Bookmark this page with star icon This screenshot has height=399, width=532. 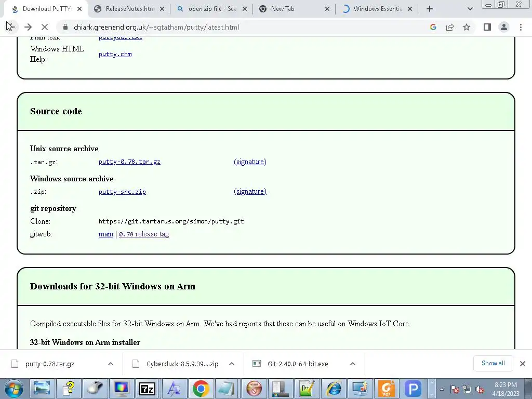[467, 27]
